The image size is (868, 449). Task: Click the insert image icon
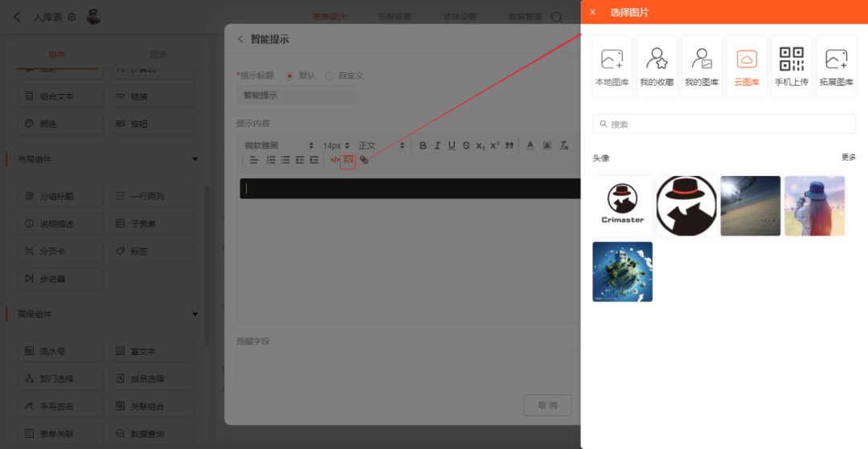[x=348, y=160]
